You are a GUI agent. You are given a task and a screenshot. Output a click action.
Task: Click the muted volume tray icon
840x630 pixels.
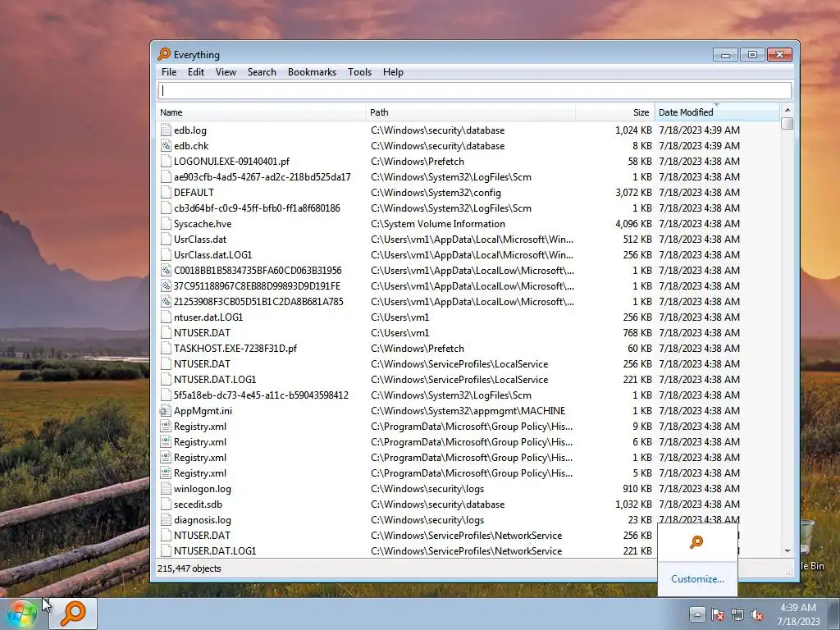coord(757,615)
